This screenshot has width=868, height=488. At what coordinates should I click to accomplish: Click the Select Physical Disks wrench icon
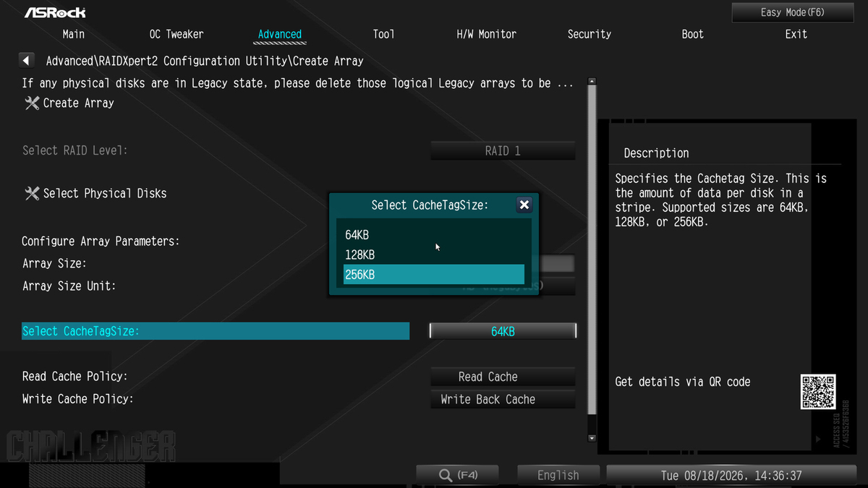click(32, 193)
